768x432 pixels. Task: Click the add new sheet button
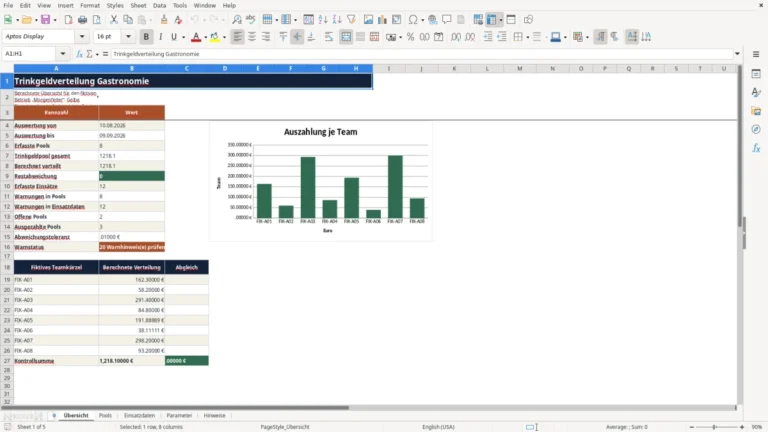[54, 415]
